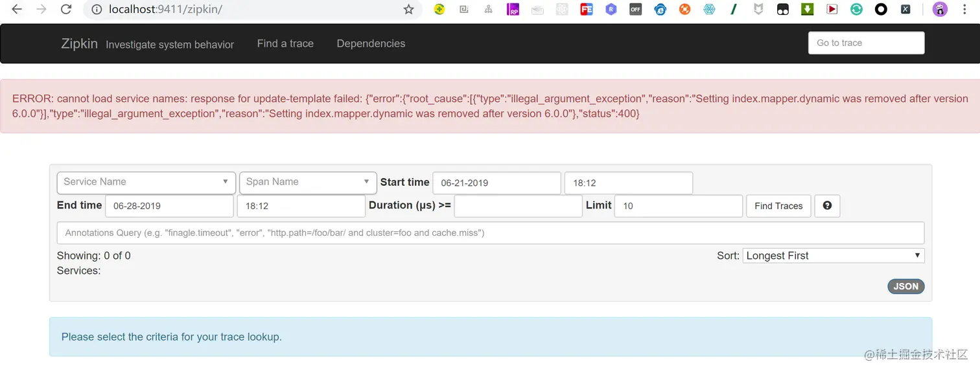The image size is (980, 373).
Task: Open the Sort Longest First dropdown
Action: coord(834,256)
